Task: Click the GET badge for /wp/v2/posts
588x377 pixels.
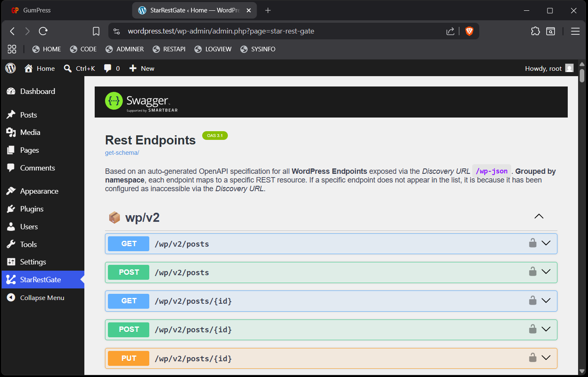Action: point(129,244)
